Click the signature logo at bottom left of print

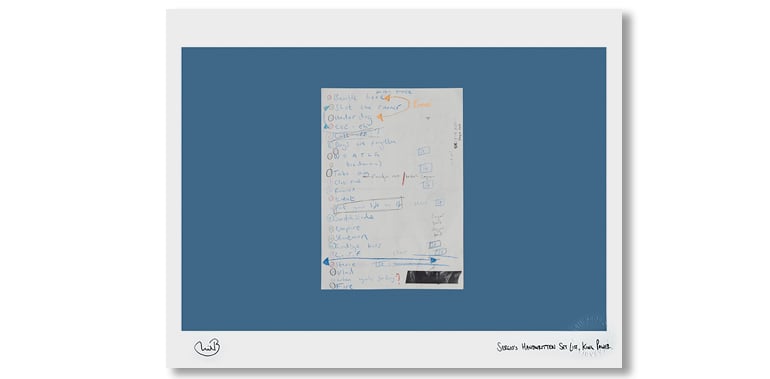(x=207, y=348)
